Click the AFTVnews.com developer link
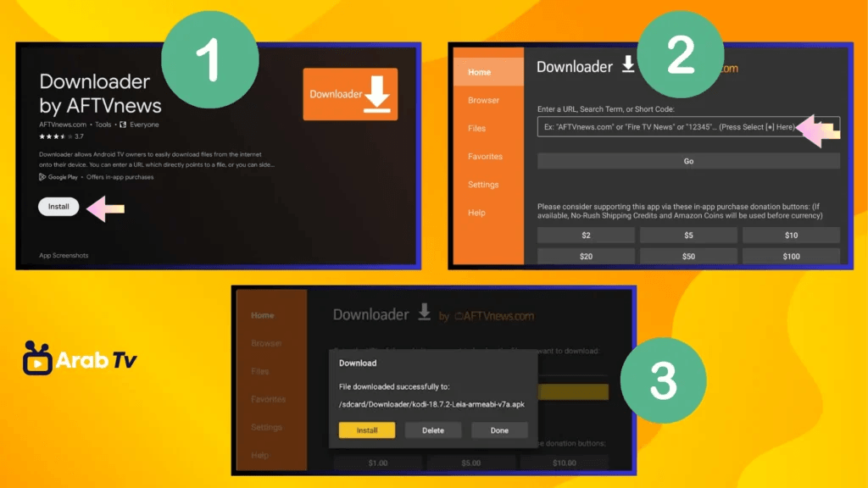Image resolution: width=868 pixels, height=488 pixels. [x=64, y=125]
